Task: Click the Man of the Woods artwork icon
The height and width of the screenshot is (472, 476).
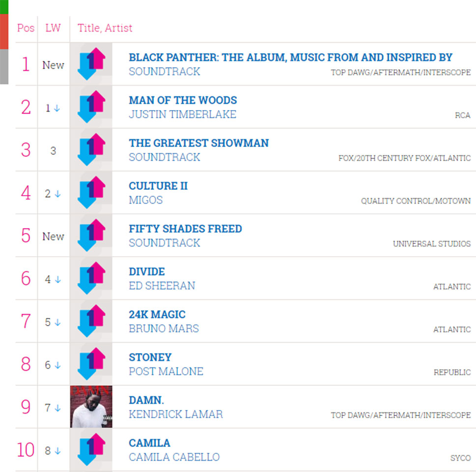Action: click(91, 107)
